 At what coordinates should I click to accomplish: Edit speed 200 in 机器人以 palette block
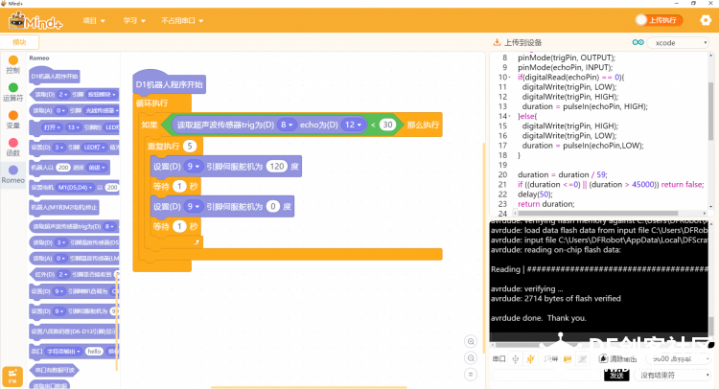(63, 168)
